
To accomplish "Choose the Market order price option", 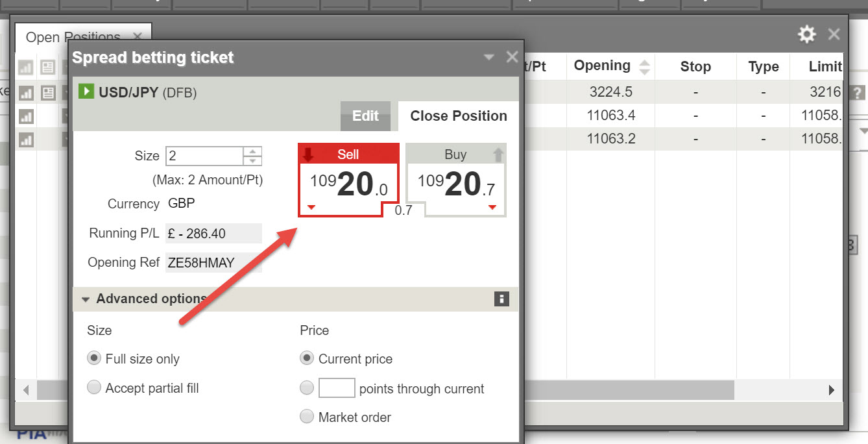I will coord(307,417).
